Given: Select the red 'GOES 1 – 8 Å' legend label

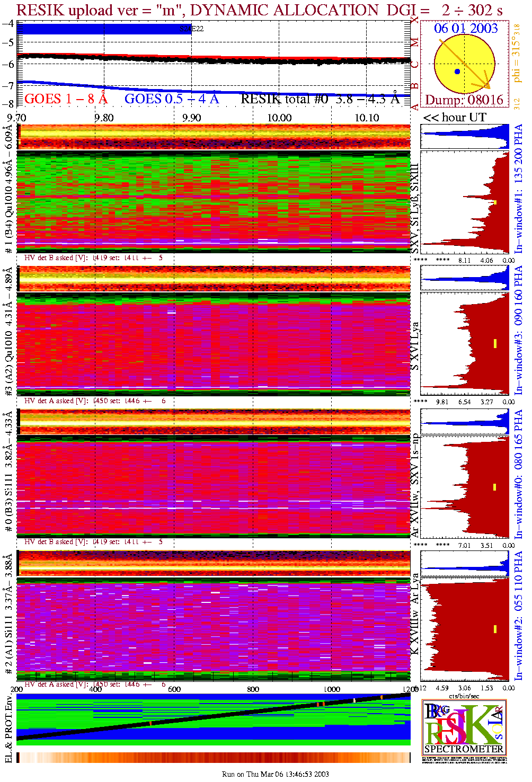Looking at the screenshot, I should (x=66, y=99).
